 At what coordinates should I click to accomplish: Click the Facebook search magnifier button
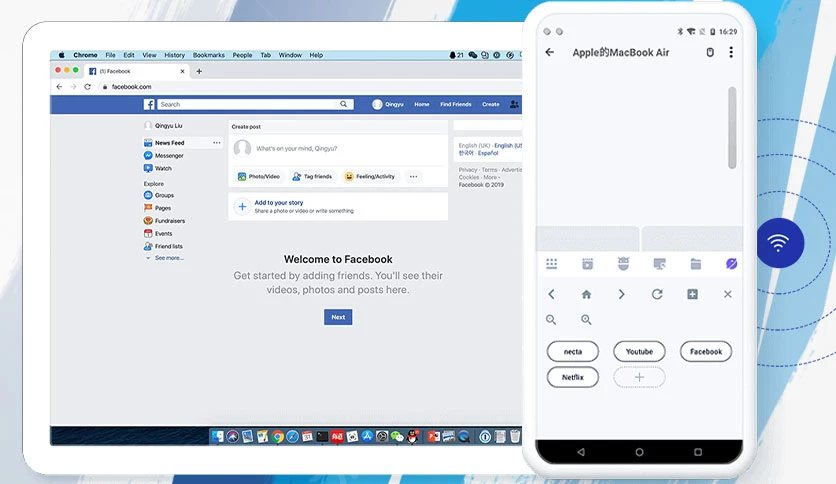(344, 104)
